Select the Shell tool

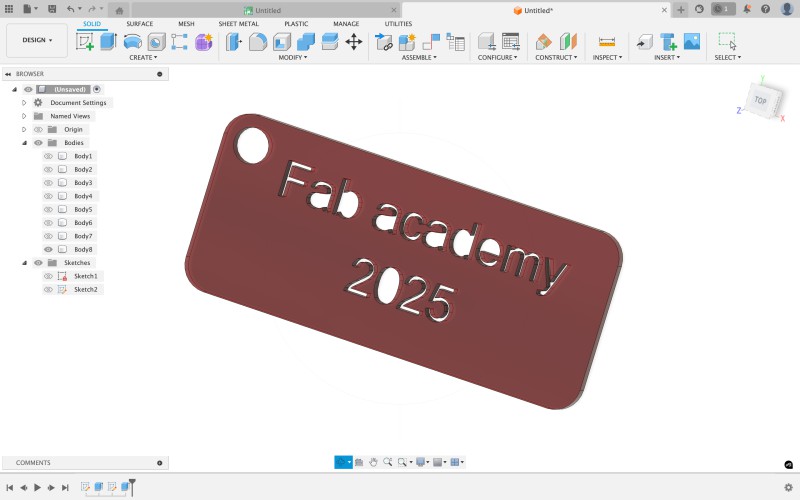point(282,42)
